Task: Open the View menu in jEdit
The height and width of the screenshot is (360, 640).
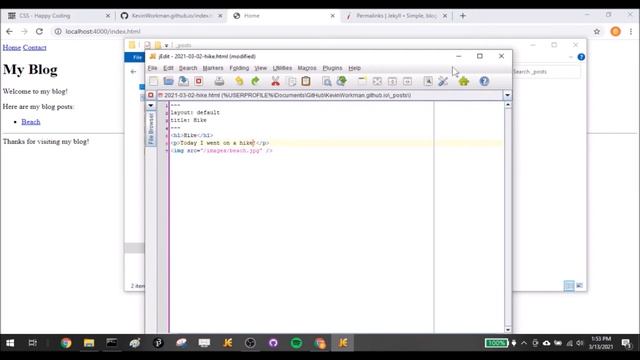Action: (260, 68)
